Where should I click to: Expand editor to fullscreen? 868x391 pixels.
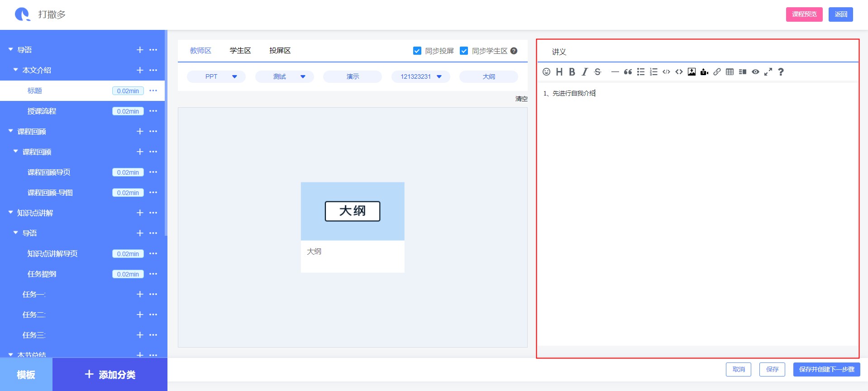coord(768,72)
